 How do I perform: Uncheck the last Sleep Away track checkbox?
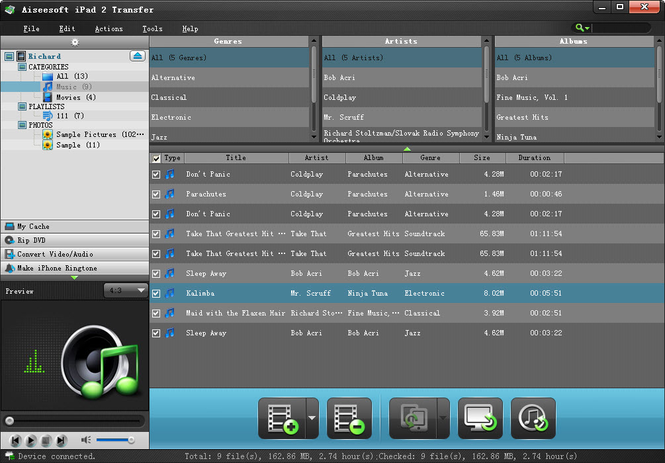coord(156,333)
